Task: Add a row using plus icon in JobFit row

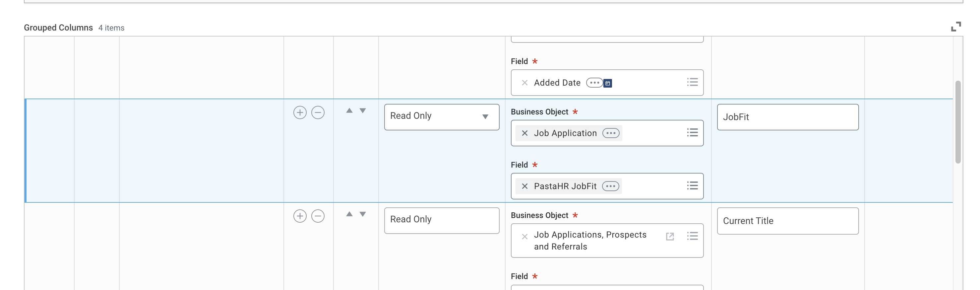Action: pos(300,113)
